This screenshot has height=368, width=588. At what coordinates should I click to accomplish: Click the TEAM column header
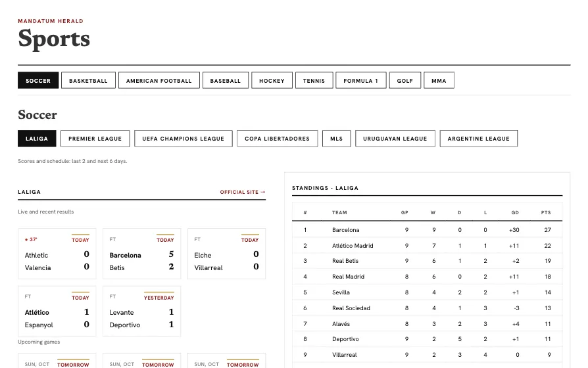coord(339,212)
